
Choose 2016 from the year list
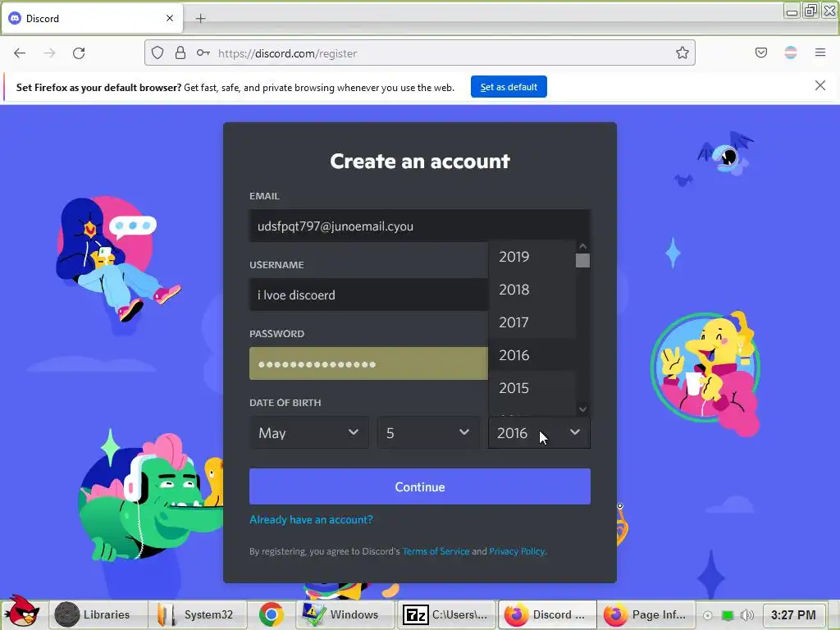(x=532, y=354)
